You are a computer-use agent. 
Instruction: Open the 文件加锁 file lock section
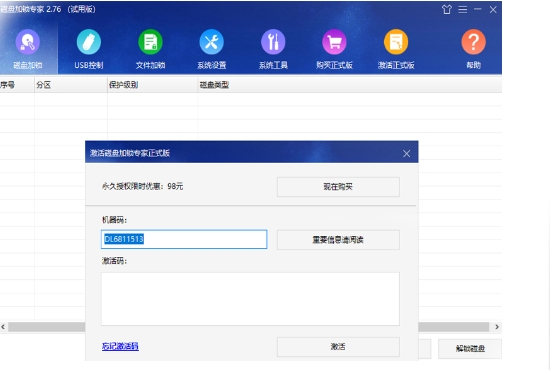pos(150,49)
